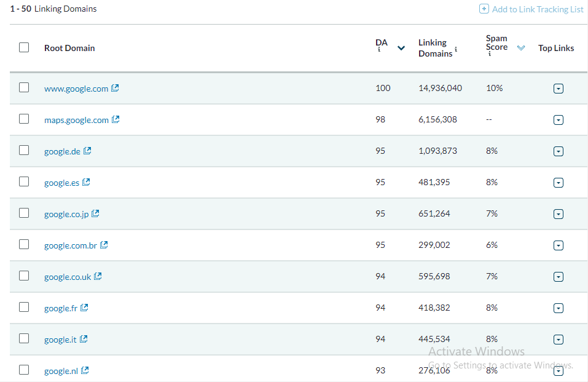
Task: Sort by DA using the arrow
Action: pos(401,48)
